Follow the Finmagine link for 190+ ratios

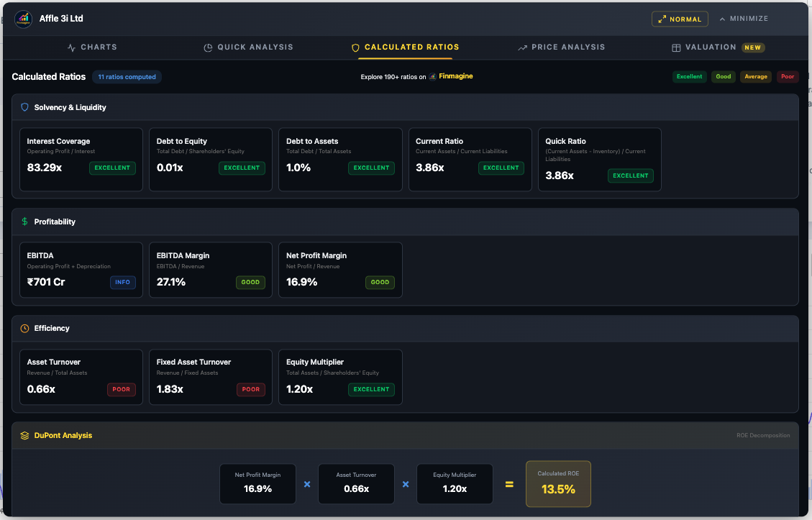[x=456, y=76]
